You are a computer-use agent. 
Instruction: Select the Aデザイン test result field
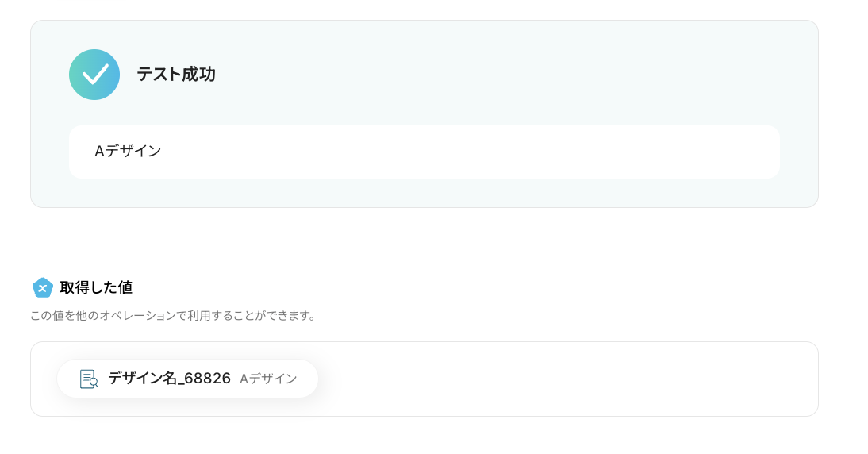coord(424,152)
